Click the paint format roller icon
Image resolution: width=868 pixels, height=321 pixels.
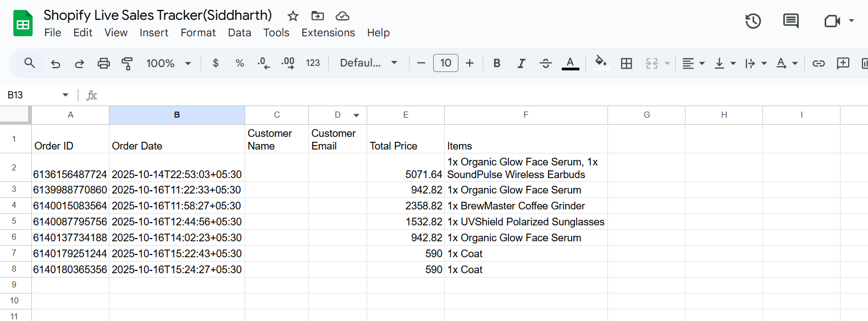[x=127, y=63]
